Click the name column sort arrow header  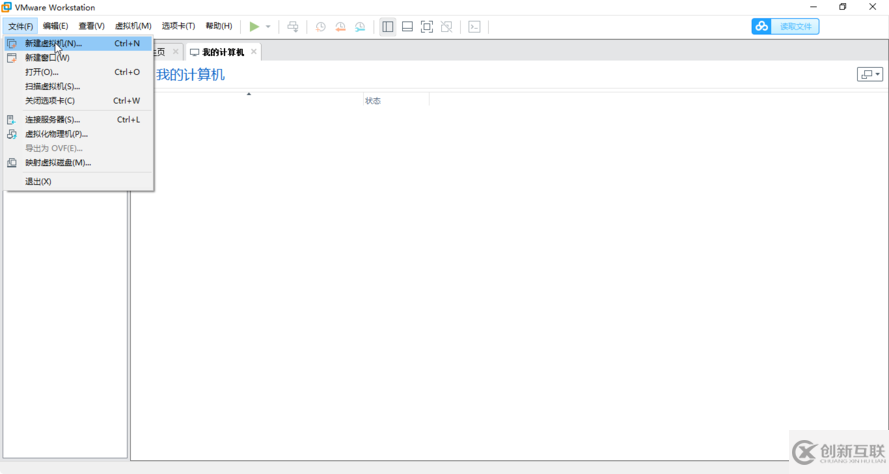(248, 94)
